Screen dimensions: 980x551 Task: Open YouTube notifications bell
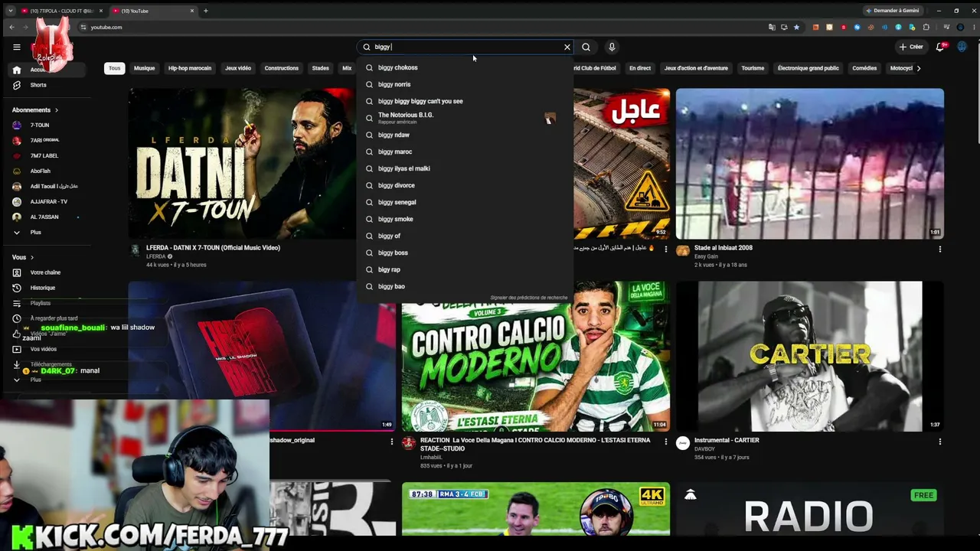(940, 47)
